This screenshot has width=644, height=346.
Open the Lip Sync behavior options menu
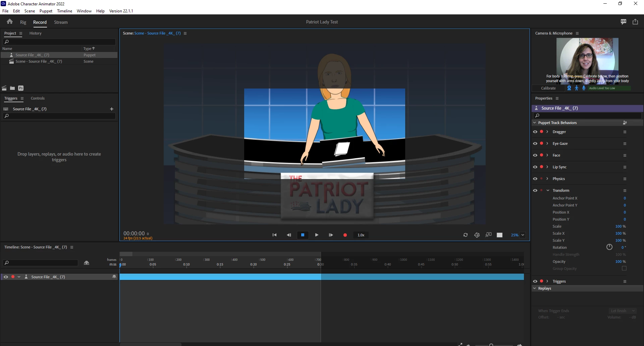click(x=625, y=167)
